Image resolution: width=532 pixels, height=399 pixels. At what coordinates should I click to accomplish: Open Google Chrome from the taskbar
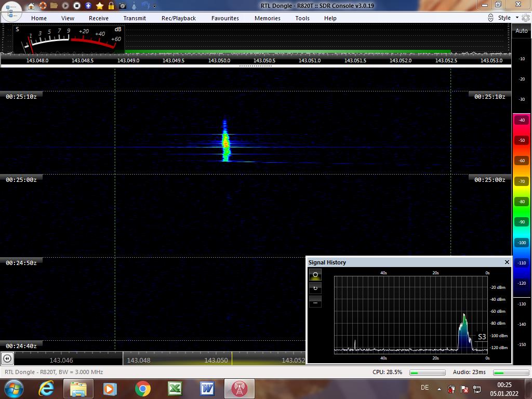click(x=142, y=389)
